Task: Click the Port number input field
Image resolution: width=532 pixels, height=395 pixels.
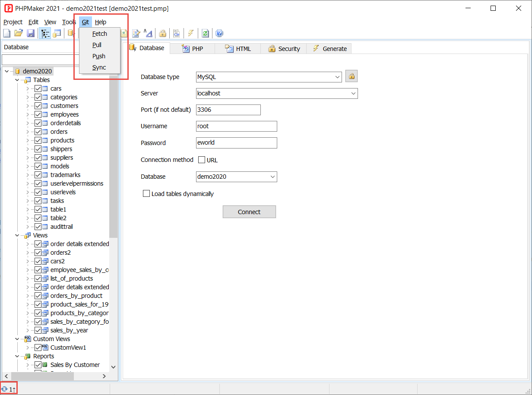Action: [x=228, y=110]
